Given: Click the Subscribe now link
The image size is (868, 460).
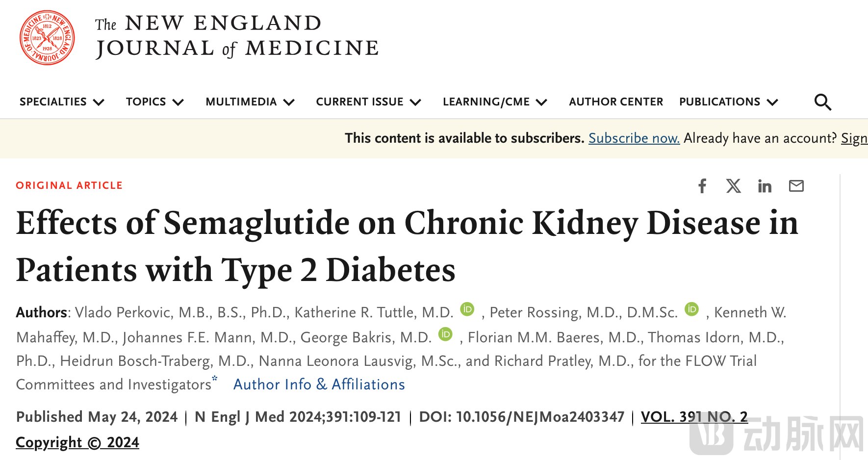Looking at the screenshot, I should coord(634,138).
